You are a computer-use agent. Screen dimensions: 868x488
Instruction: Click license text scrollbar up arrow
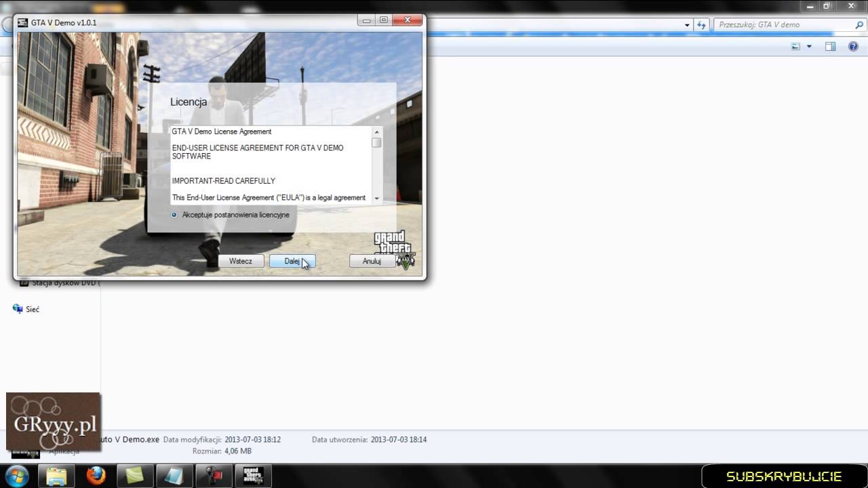click(x=376, y=131)
